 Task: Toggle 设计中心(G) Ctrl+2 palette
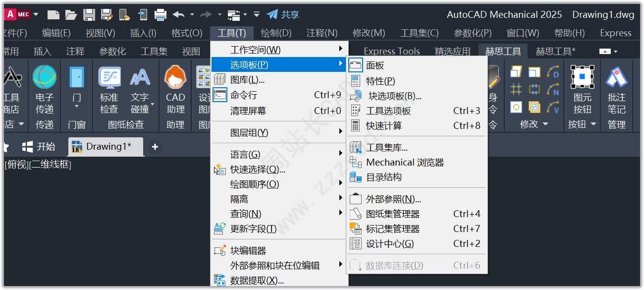pyautogui.click(x=417, y=243)
